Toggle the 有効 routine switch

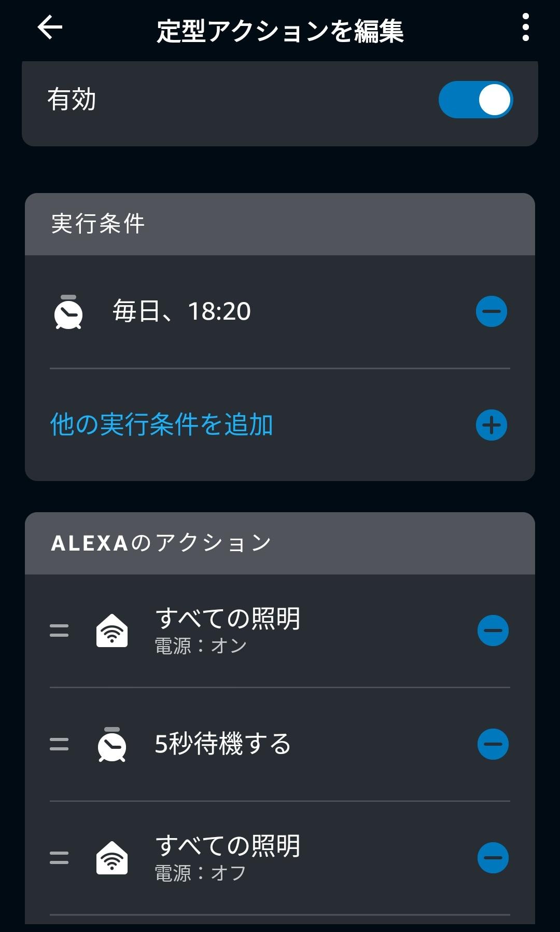click(x=475, y=100)
